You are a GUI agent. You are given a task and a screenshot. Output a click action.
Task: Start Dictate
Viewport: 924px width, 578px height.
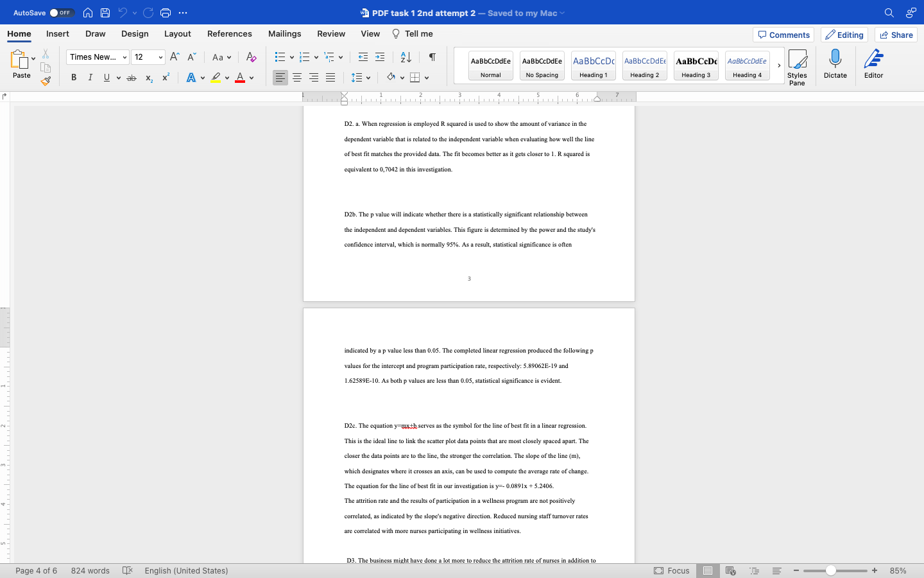(835, 64)
